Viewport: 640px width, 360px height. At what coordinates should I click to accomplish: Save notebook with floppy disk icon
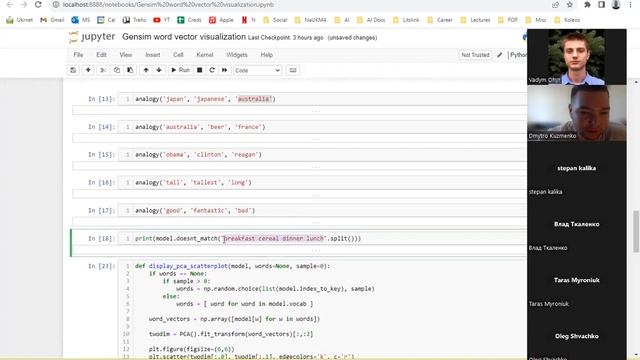(73, 70)
